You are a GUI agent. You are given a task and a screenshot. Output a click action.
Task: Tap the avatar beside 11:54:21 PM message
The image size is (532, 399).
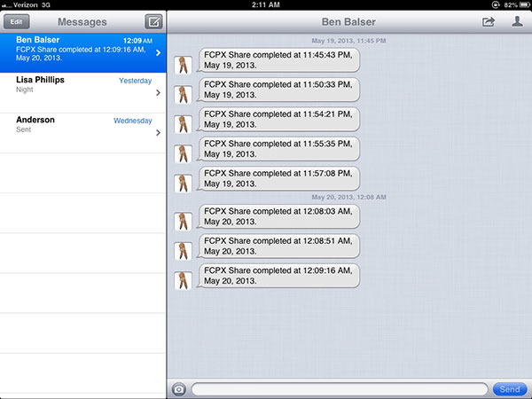click(x=184, y=124)
